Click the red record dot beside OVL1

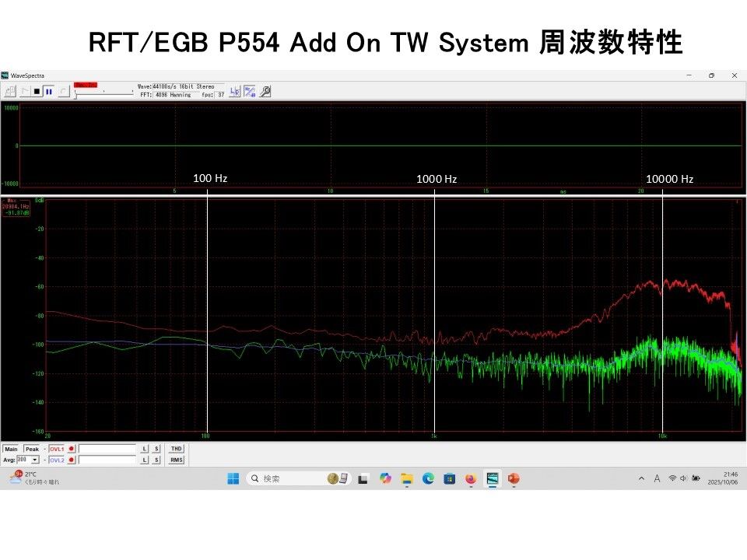click(x=72, y=449)
